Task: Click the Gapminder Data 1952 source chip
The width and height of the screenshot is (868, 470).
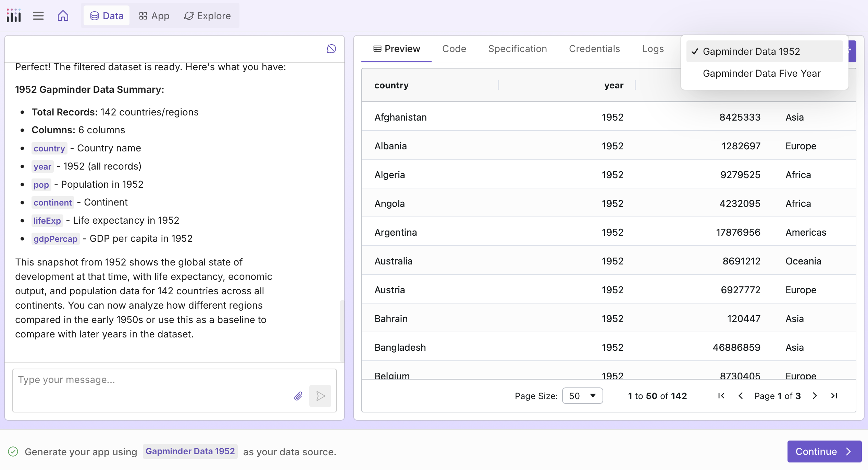Action: [x=190, y=451]
